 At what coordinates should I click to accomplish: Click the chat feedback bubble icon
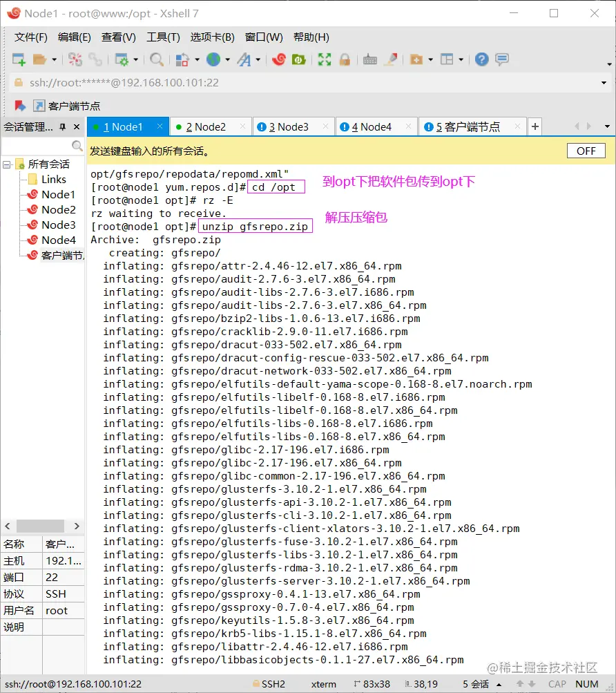(x=502, y=59)
